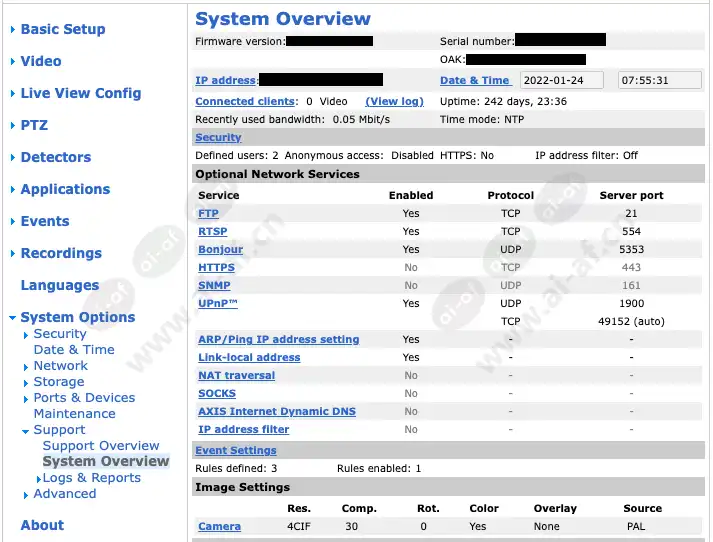This screenshot has width=713, height=542.
Task: Expand the Events menu
Action: point(45,221)
